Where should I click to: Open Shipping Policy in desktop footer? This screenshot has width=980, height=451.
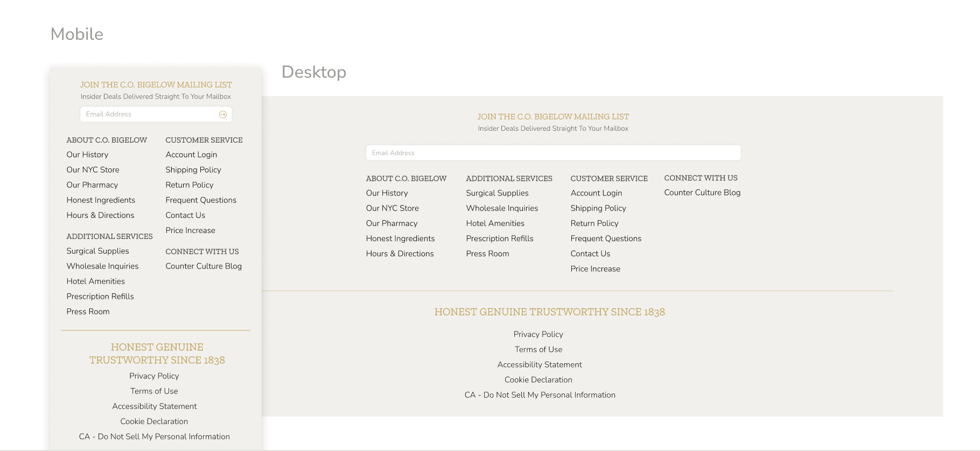598,208
